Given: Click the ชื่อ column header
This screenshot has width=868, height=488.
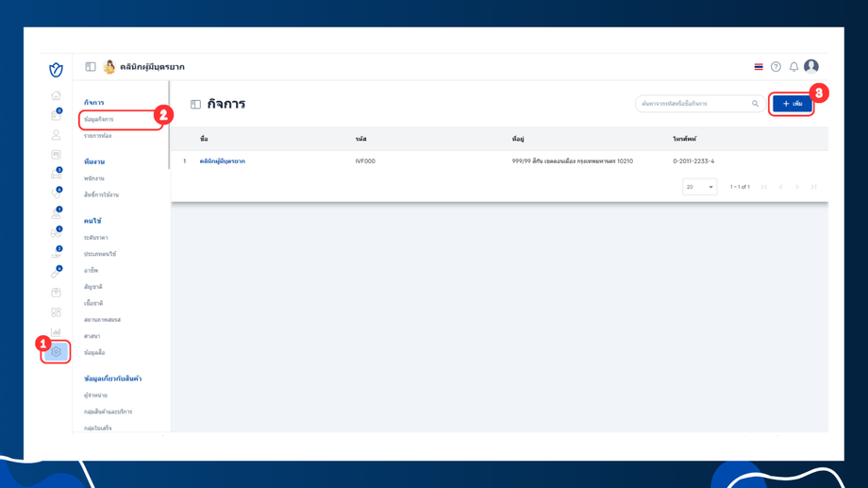Looking at the screenshot, I should coord(204,139).
